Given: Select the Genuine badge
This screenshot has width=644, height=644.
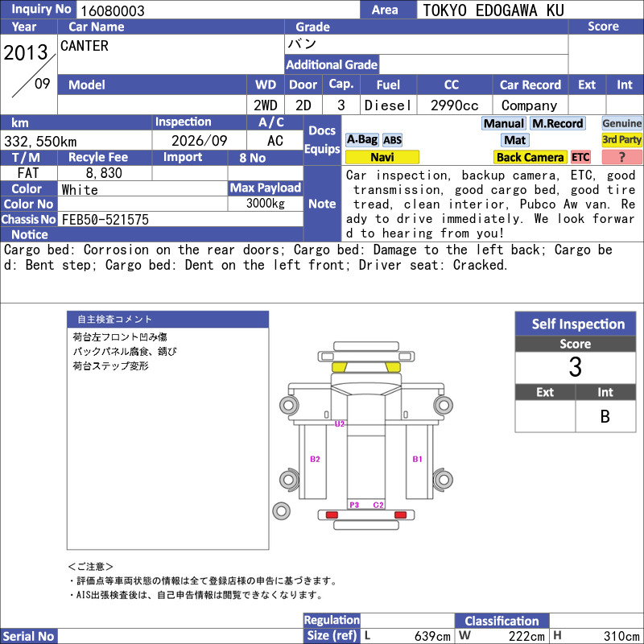Looking at the screenshot, I should (x=621, y=123).
